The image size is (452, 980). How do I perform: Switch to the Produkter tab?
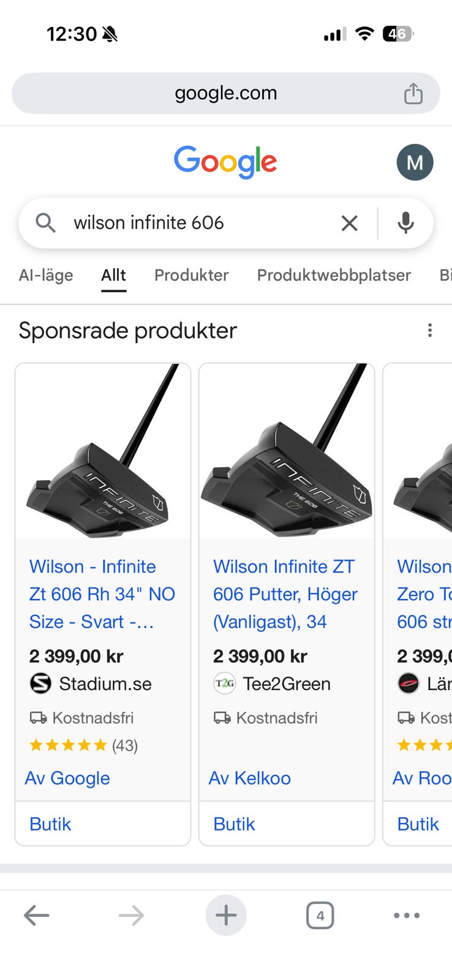pyautogui.click(x=191, y=276)
